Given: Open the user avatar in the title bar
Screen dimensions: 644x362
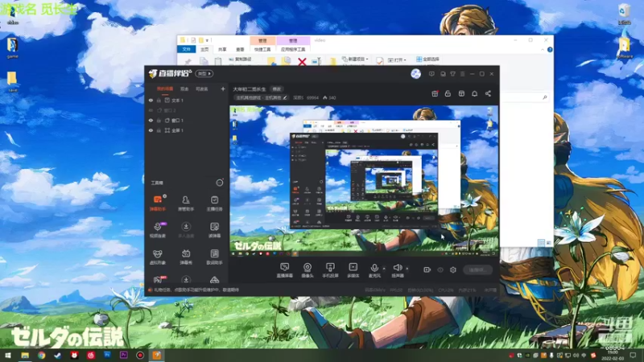Looking at the screenshot, I should (415, 74).
